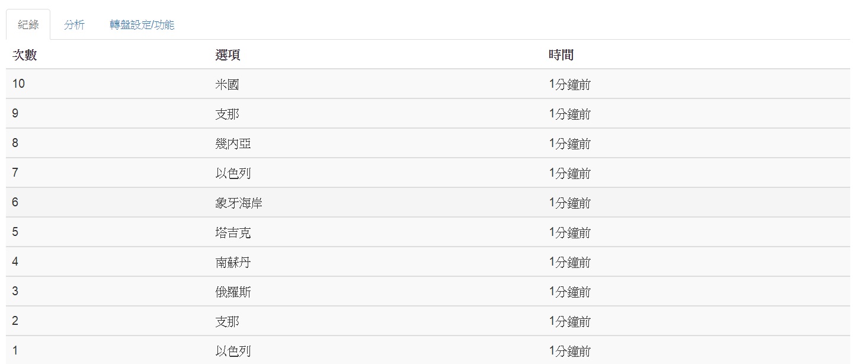Click the count number 10 cell
This screenshot has height=364, width=868.
point(18,84)
